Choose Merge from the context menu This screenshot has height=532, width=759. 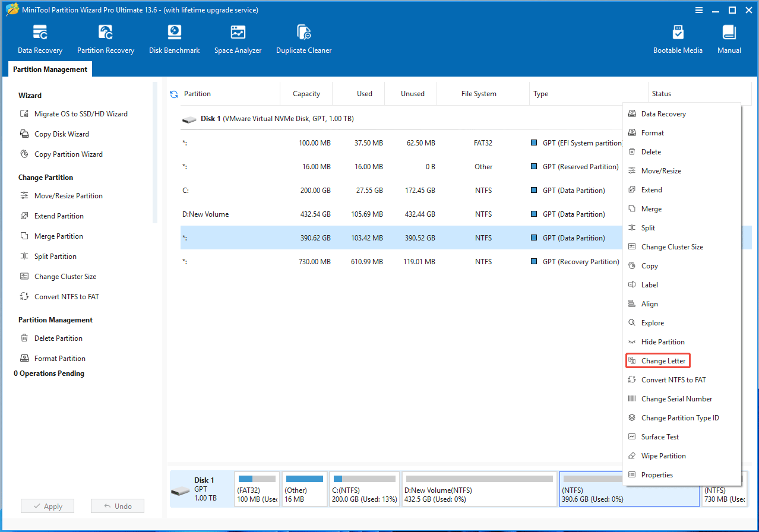coord(682,209)
